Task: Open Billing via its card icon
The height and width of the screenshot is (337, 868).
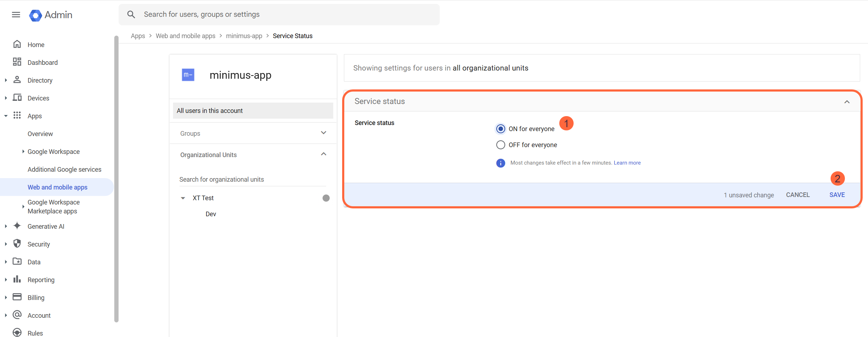Action: click(17, 297)
